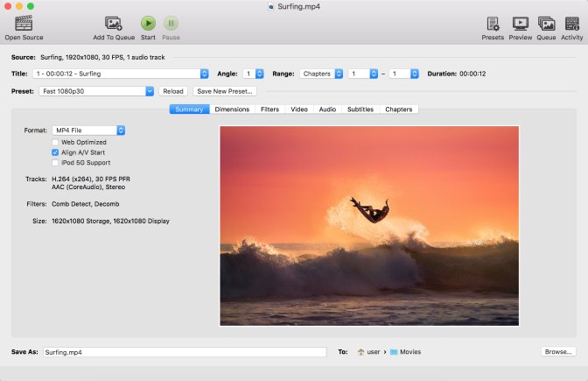Open the Presets panel
Screen dimensions: 588x381
tap(493, 28)
